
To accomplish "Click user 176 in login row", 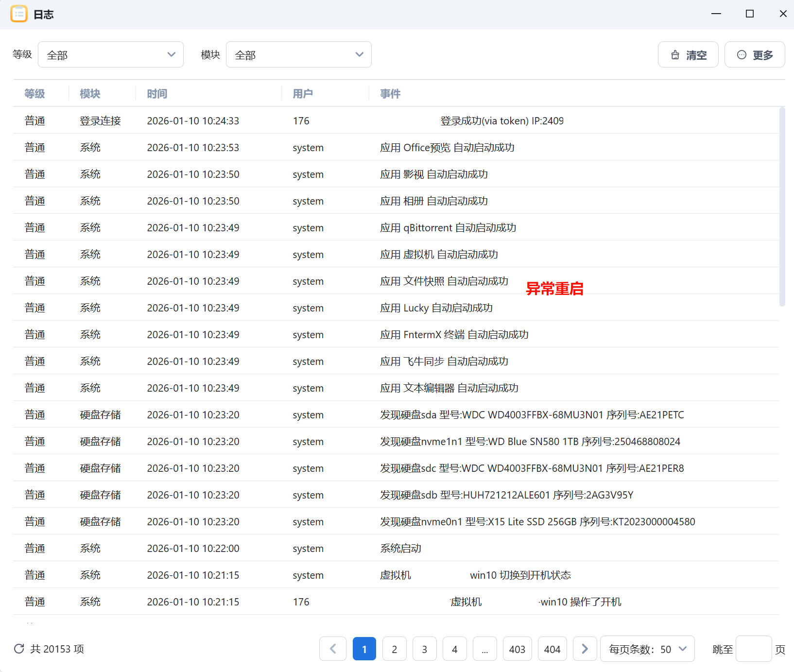I will [x=301, y=121].
